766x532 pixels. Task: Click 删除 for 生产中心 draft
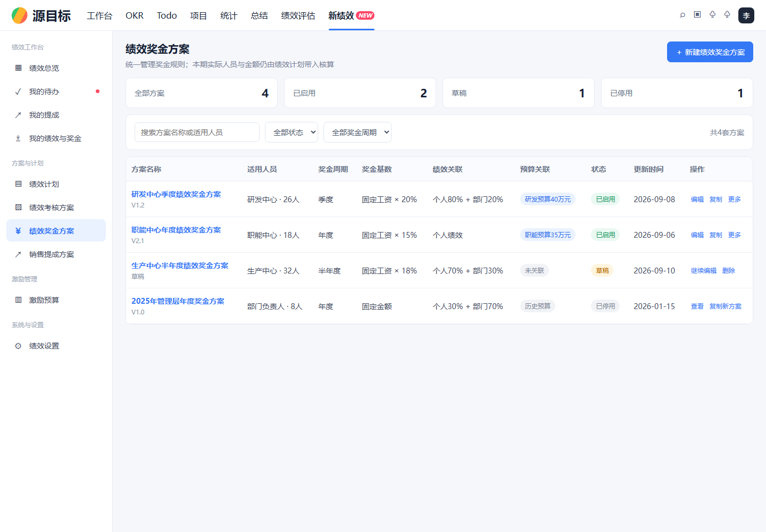[729, 271]
